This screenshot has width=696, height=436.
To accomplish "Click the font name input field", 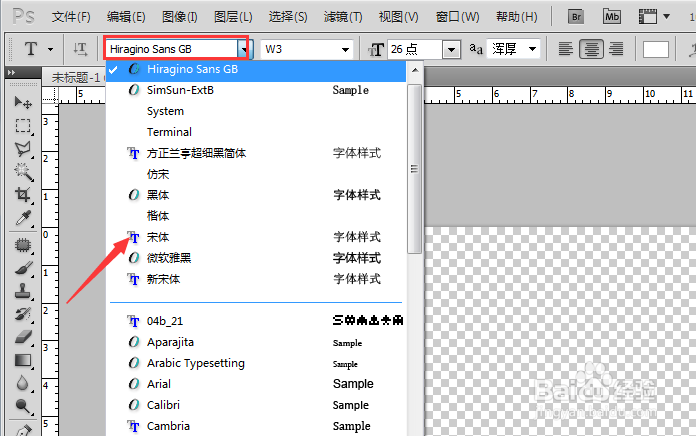I will [x=172, y=49].
